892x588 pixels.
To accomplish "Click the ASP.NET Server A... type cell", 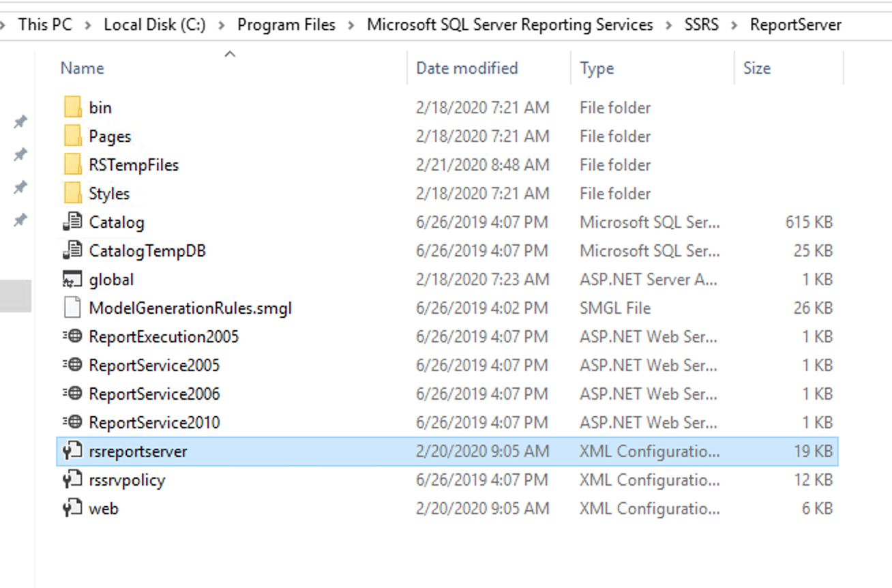I will click(x=650, y=280).
